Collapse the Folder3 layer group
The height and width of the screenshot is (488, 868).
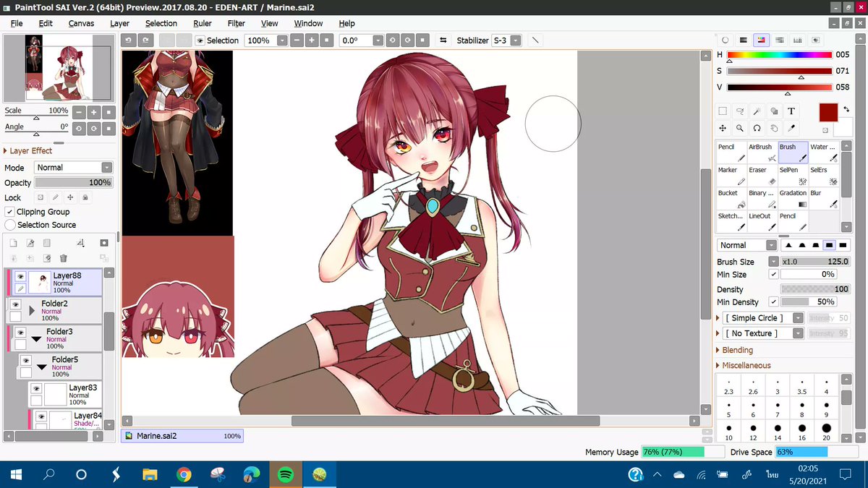[37, 338]
